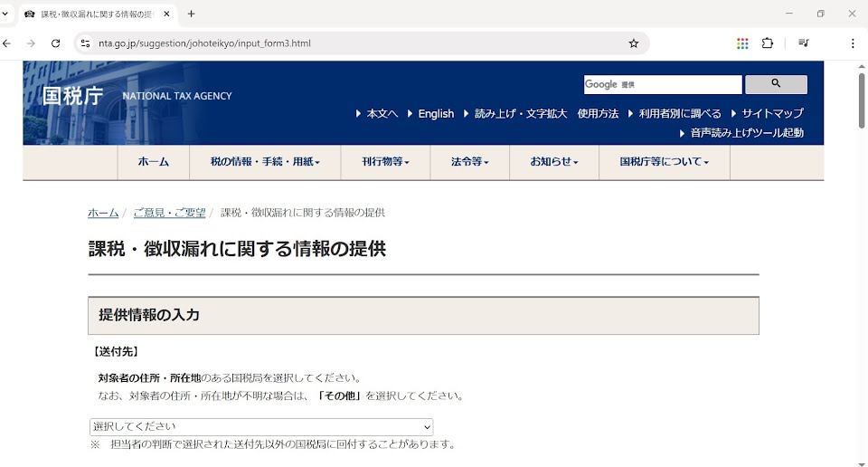Open Chrome three-dot menu
Screen dimensions: 868x467
tap(852, 43)
